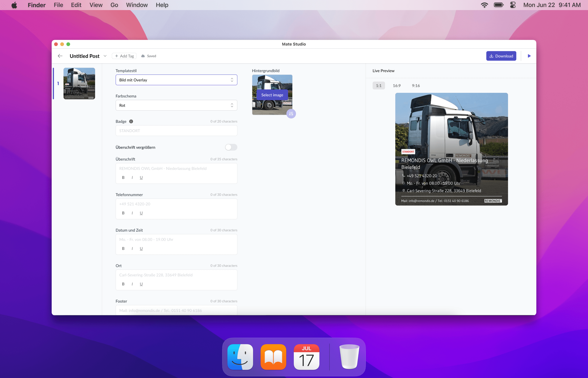Go back using the left arrow icon
The height and width of the screenshot is (378, 588).
60,56
